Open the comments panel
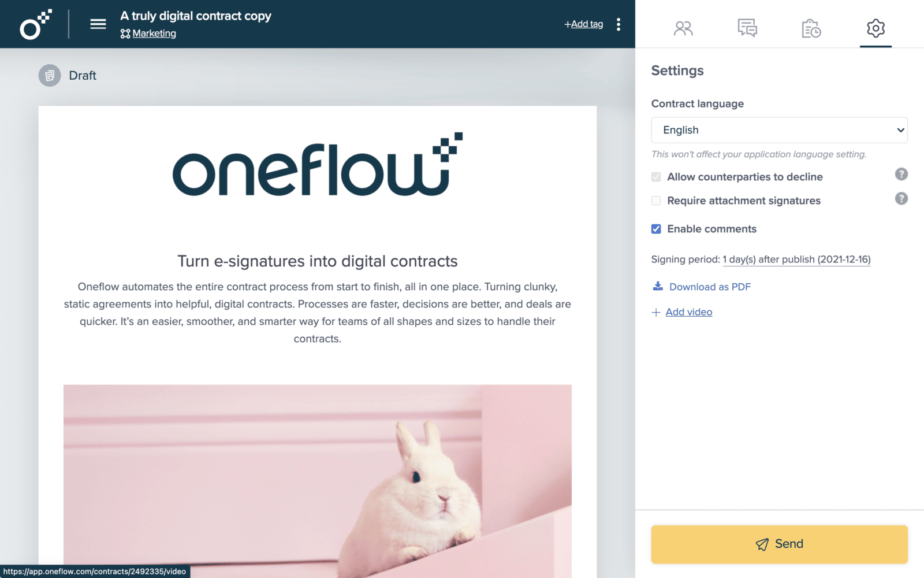The height and width of the screenshot is (578, 924). [x=747, y=28]
